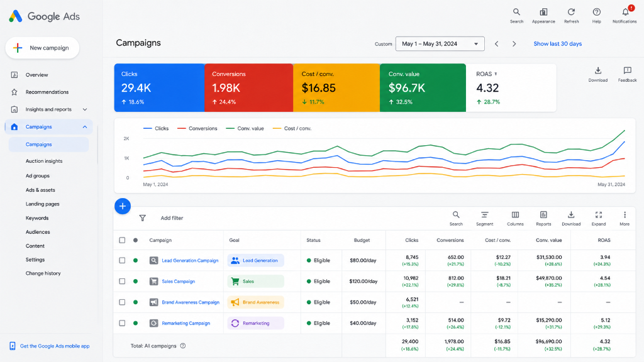Toggle status dot of Lead Generation Campaign
This screenshot has height=362, width=644.
click(136, 260)
